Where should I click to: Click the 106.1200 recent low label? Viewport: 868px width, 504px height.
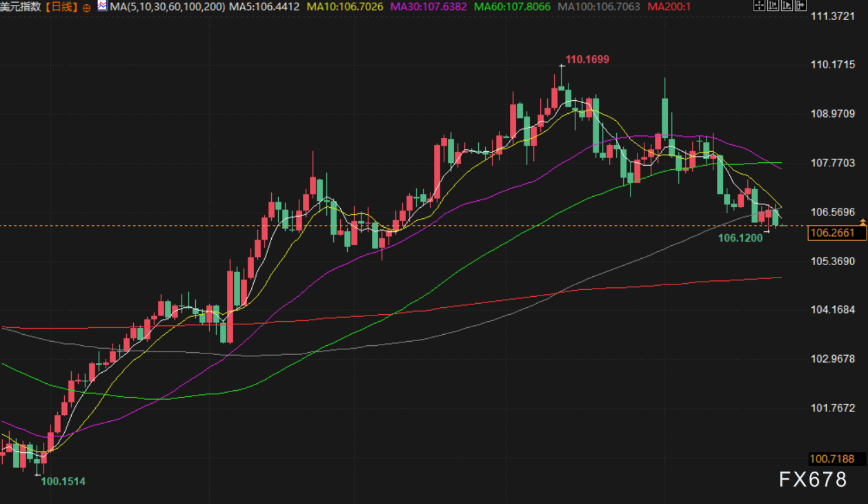coord(740,238)
